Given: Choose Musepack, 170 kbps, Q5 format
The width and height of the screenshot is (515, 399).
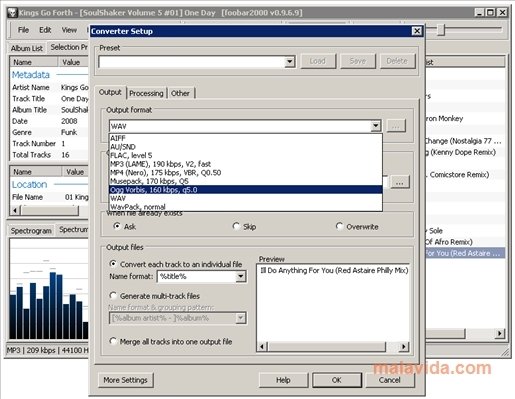Looking at the screenshot, I should tap(246, 181).
